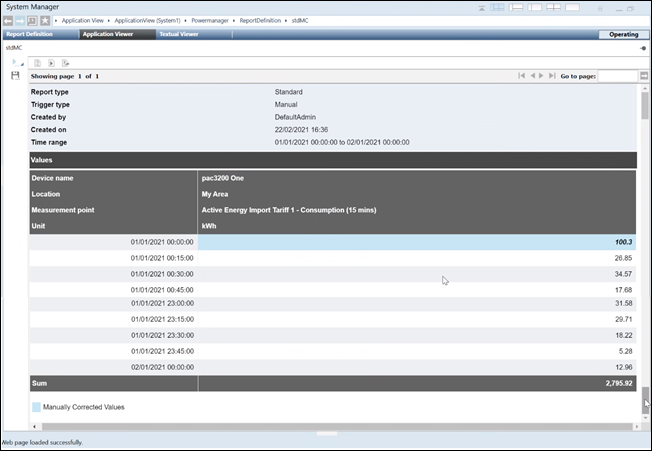The width and height of the screenshot is (652, 451).
Task: Jump to the first report page
Action: click(x=520, y=76)
